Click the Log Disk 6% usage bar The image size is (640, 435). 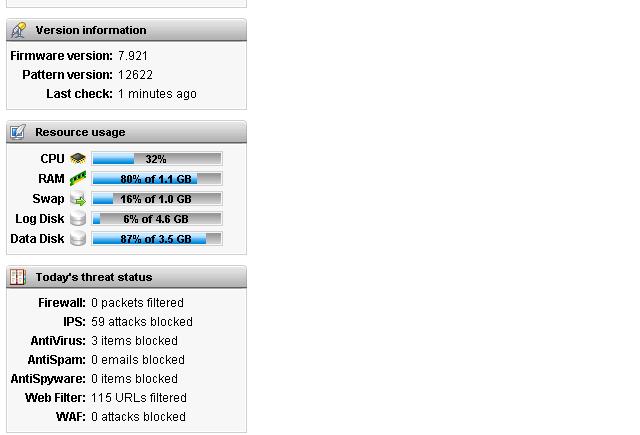pyautogui.click(x=157, y=218)
